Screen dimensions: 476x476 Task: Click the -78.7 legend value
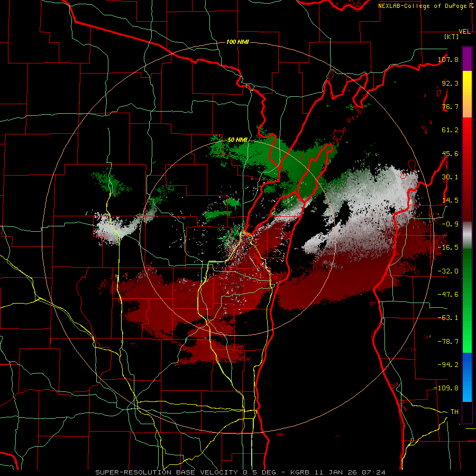point(448,342)
